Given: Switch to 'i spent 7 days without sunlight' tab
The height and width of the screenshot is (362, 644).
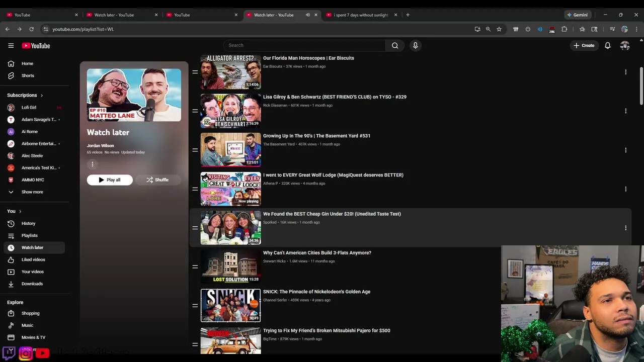Looking at the screenshot, I should [361, 15].
